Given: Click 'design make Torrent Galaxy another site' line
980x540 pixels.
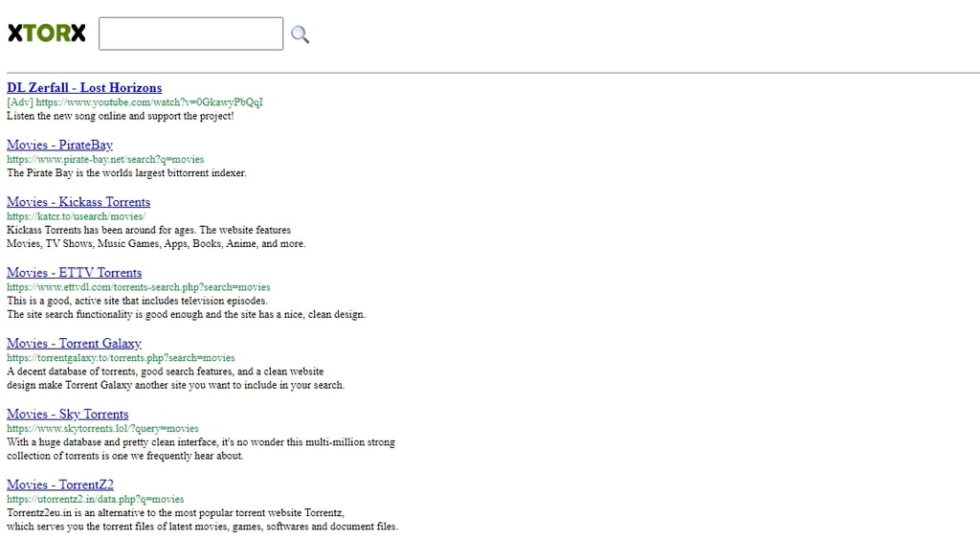Looking at the screenshot, I should tap(176, 385).
